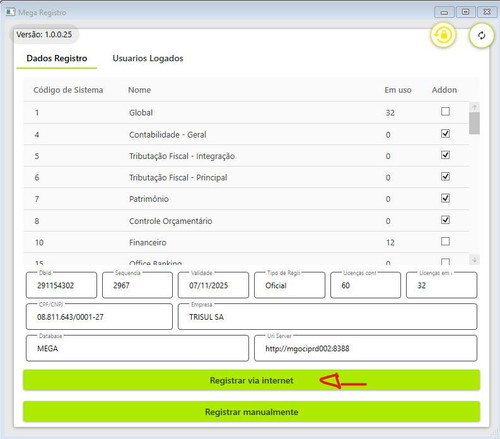Image resolution: width=500 pixels, height=439 pixels.
Task: Select Tributação Fiscal - Integração row
Action: (x=246, y=156)
